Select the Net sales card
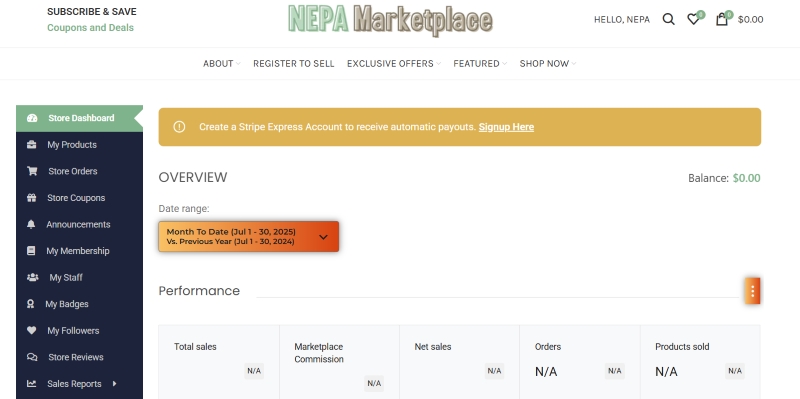This screenshot has height=399, width=800. [x=460, y=362]
